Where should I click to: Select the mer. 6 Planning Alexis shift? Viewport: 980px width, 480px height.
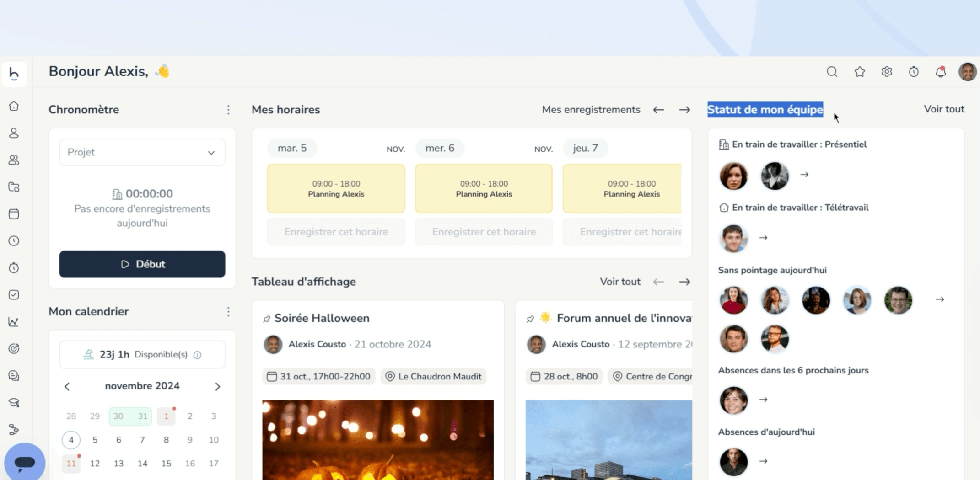[484, 189]
